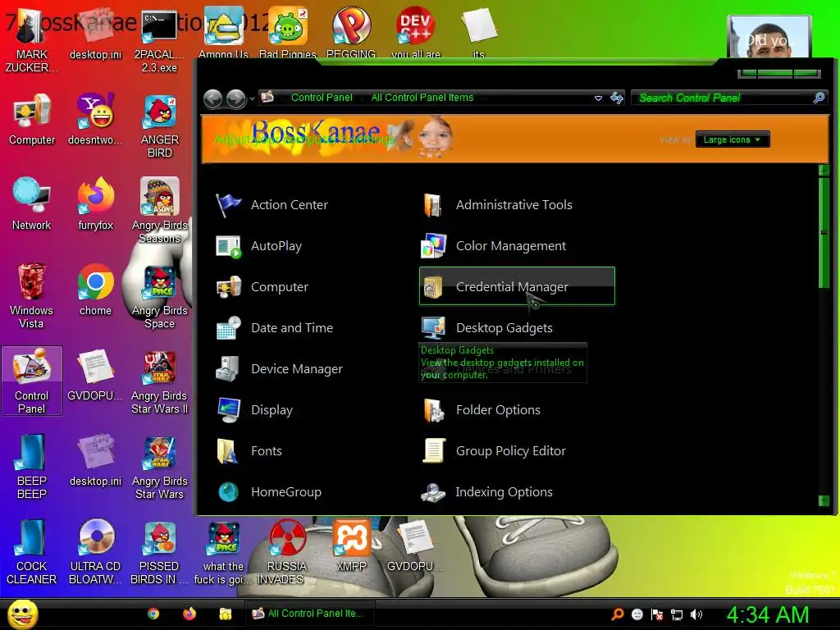This screenshot has width=840, height=630.
Task: Click search magnifier icon in search box
Action: tap(819, 98)
